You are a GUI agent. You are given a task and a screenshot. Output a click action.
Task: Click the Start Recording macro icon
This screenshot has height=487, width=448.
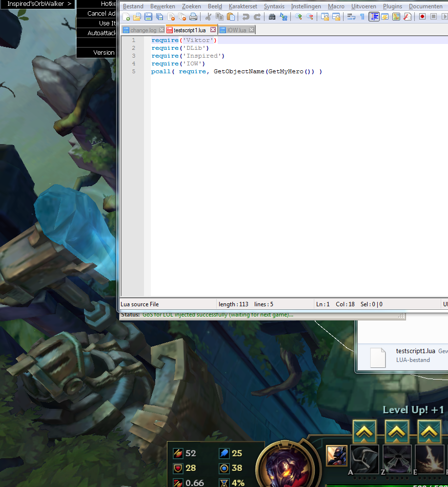click(422, 17)
